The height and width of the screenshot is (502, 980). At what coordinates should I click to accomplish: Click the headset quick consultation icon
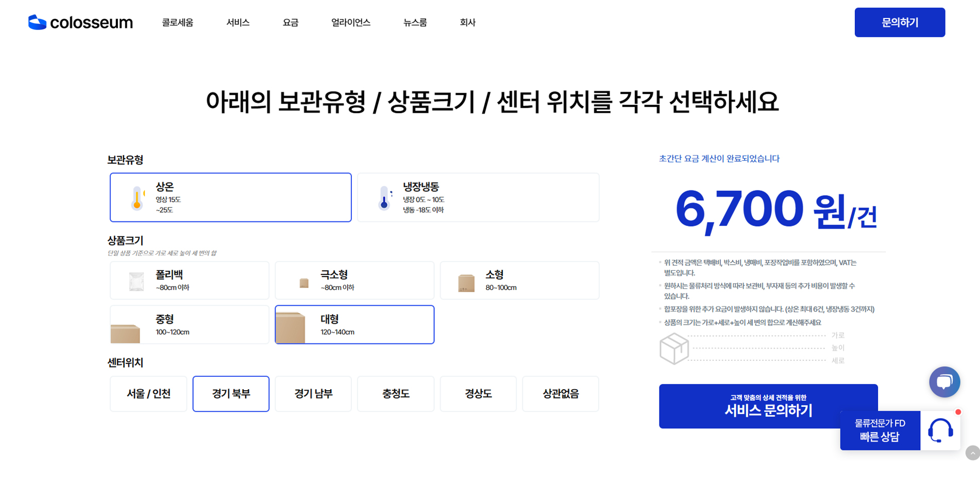pos(940,430)
